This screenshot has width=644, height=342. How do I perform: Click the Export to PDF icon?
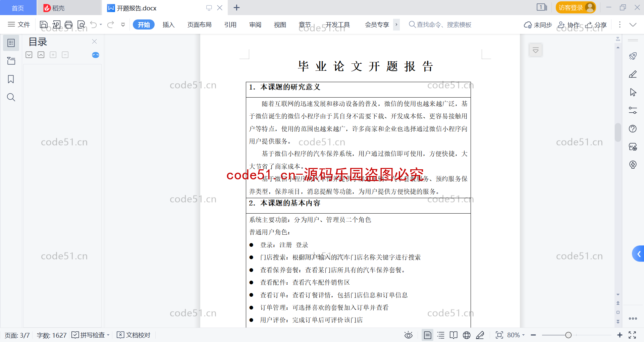pyautogui.click(x=56, y=24)
